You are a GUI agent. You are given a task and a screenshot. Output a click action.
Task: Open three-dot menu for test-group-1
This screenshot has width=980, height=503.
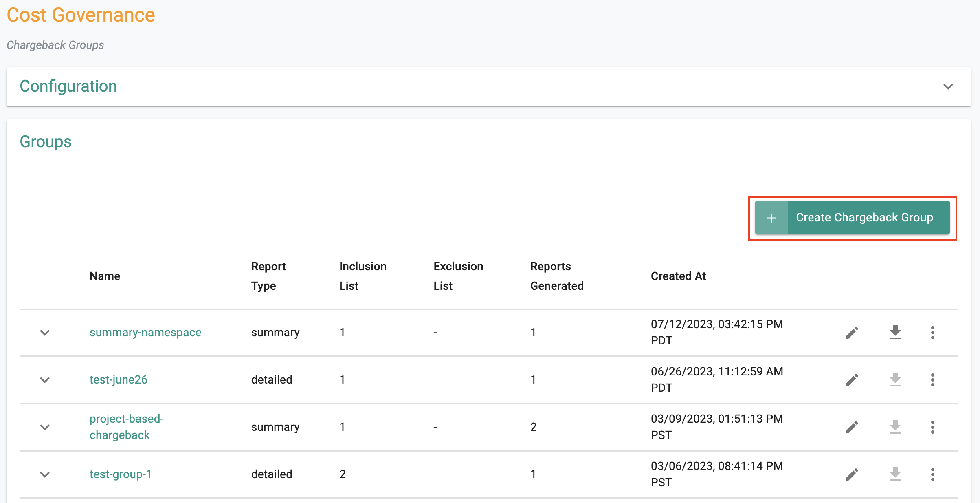[932, 474]
